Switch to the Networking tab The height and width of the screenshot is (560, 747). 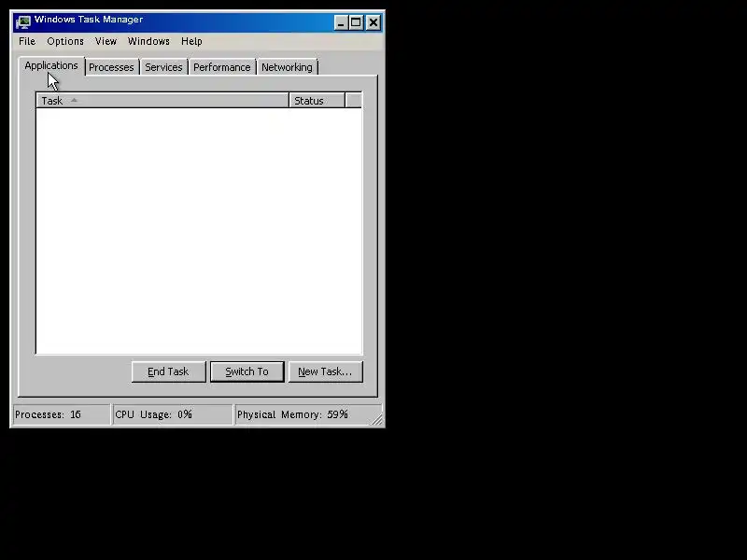(288, 67)
